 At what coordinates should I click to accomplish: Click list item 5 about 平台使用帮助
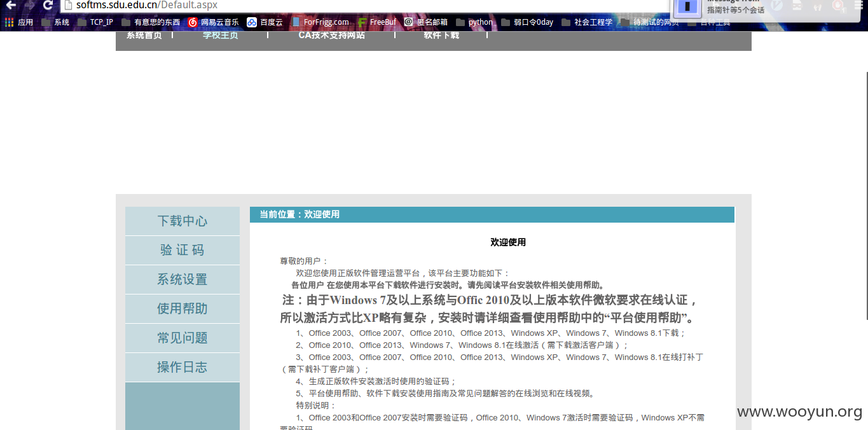445,393
